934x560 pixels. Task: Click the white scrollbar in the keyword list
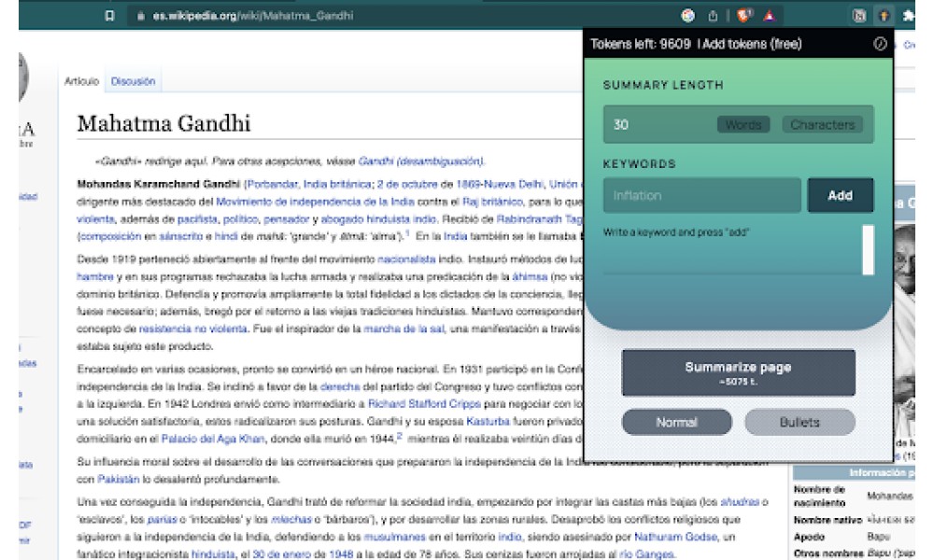coord(868,249)
